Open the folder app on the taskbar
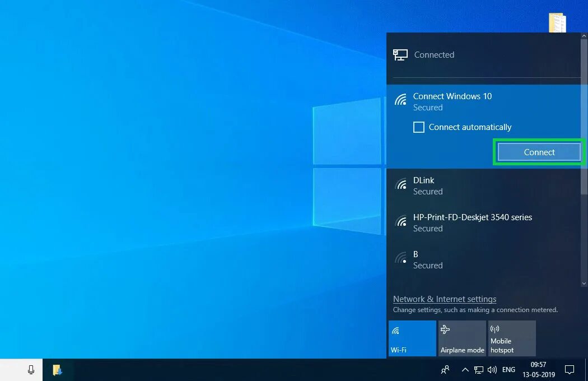 (57, 370)
